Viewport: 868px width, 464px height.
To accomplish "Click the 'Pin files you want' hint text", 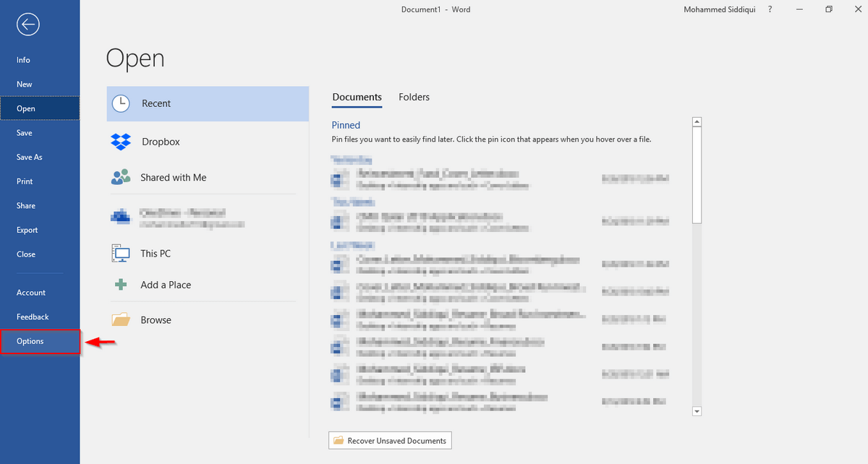I will pyautogui.click(x=492, y=139).
